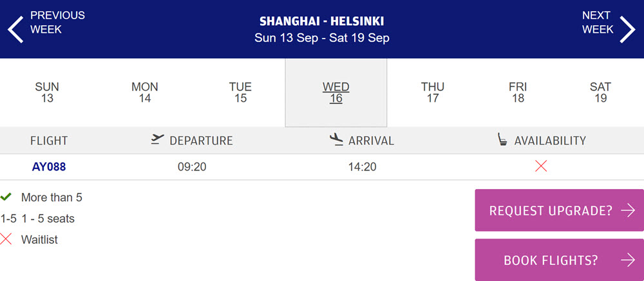Click the red waitlist cross for AY088
The width and height of the screenshot is (644, 281).
(x=541, y=166)
